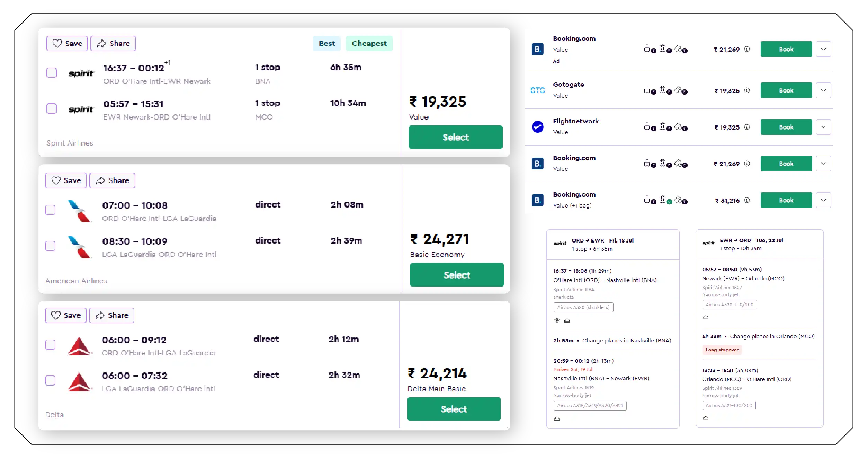Expand the Booking.com Value +1 bag offer details
The width and height of the screenshot is (868, 458).
[x=824, y=200]
